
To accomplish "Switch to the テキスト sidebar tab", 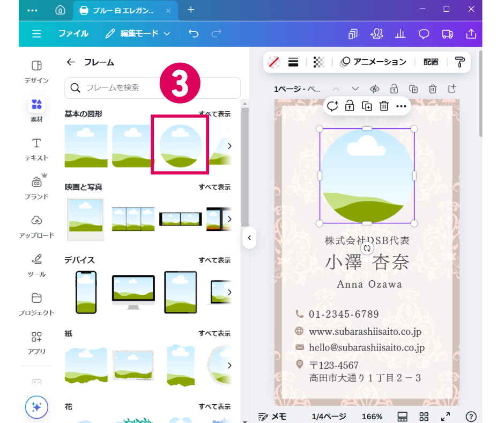I will pyautogui.click(x=36, y=149).
